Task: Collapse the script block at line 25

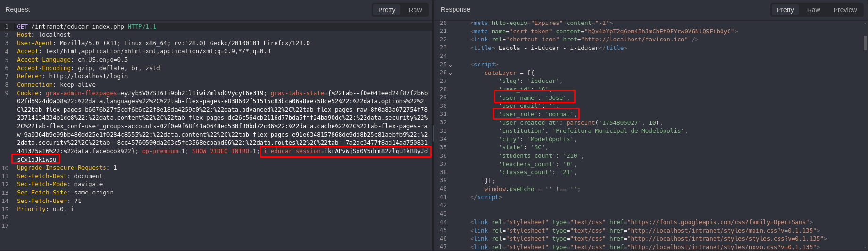Action: pos(451,65)
